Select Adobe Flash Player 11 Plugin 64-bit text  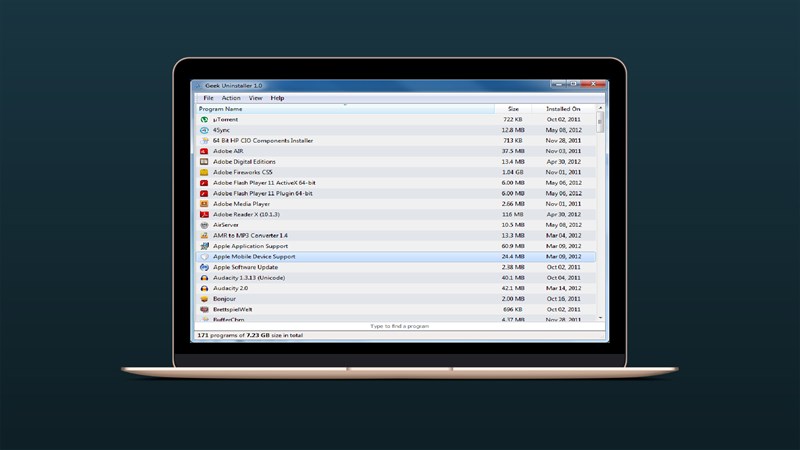click(263, 193)
